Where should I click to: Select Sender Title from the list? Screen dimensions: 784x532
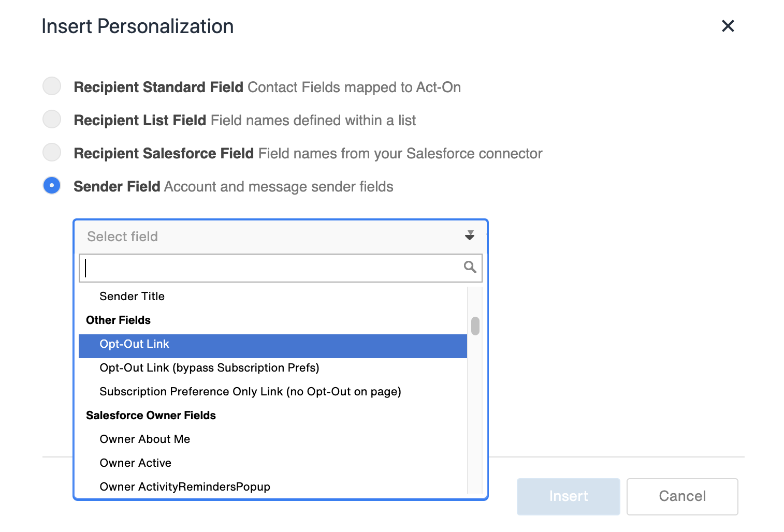[132, 296]
